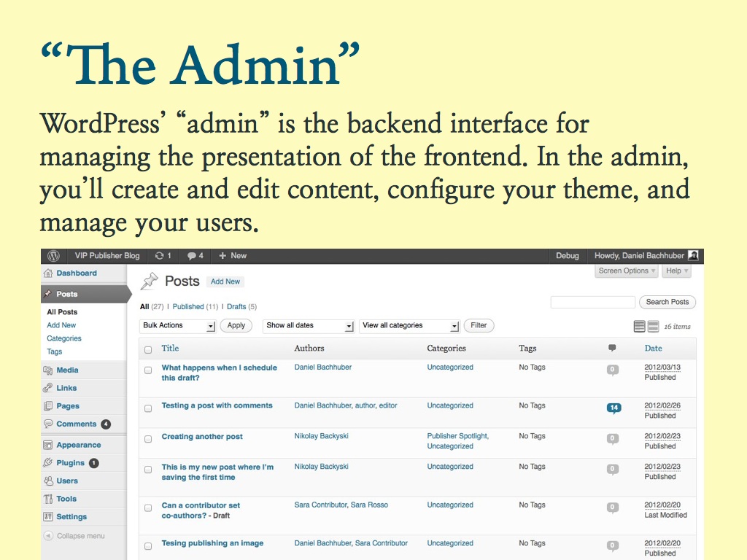Check 'Can a contributor set co-authors?' row
Viewport: 747px width, 560px height.
coord(148,508)
